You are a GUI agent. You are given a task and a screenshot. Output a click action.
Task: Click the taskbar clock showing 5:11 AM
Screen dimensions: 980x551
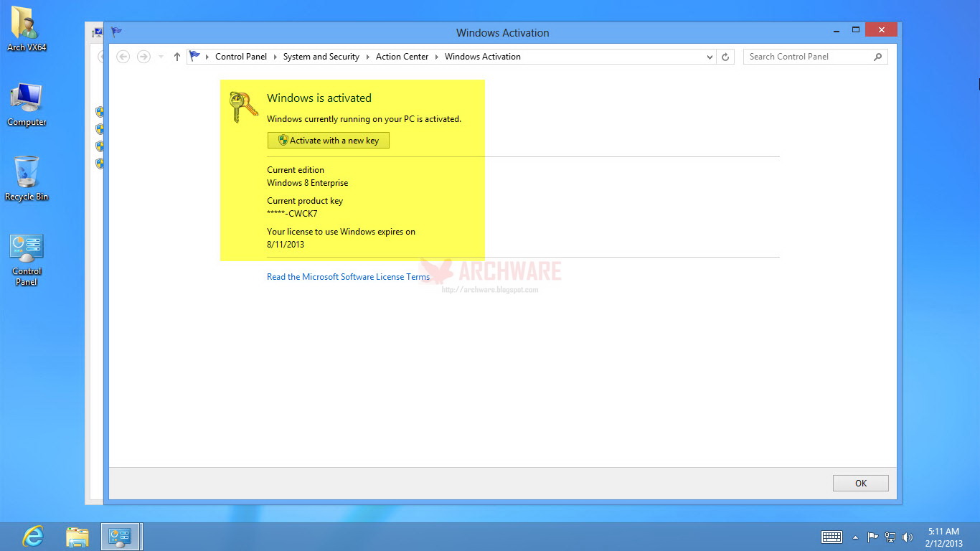click(x=943, y=537)
